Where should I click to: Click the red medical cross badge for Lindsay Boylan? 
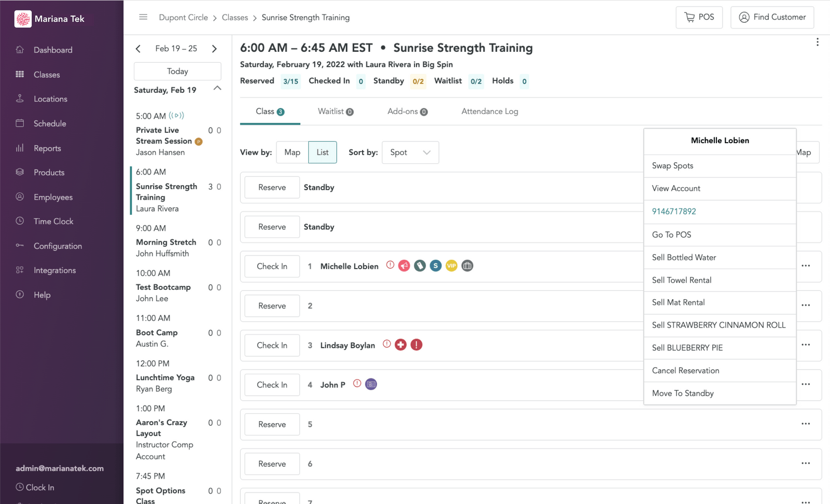[x=400, y=345]
